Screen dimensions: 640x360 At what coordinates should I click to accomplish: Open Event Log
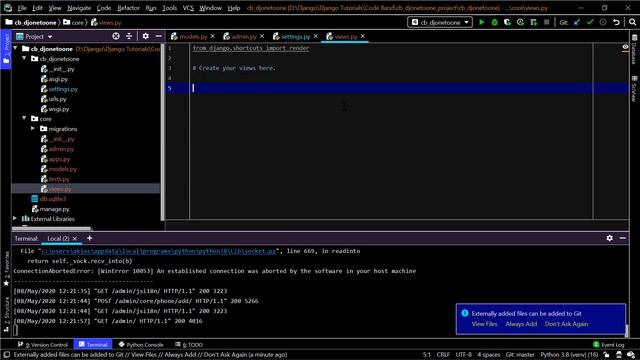609,344
